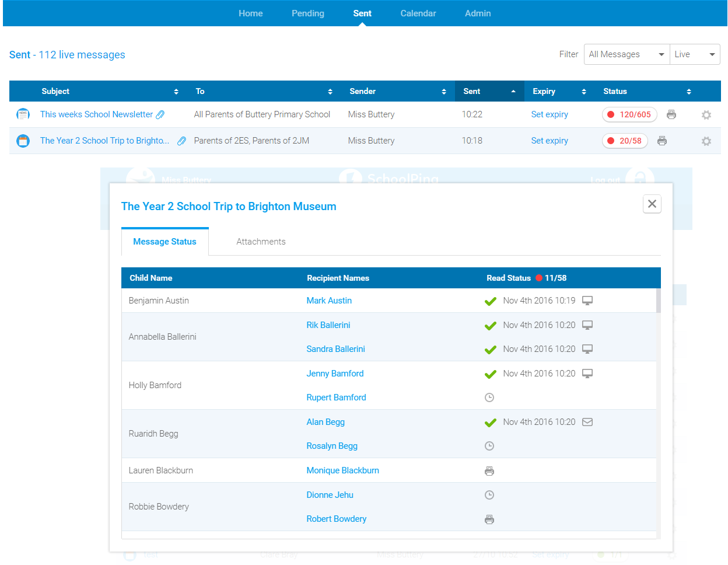Image resolution: width=728 pixels, height=565 pixels.
Task: Click the attachment paperclip on the Newsletter row
Action: coord(160,115)
